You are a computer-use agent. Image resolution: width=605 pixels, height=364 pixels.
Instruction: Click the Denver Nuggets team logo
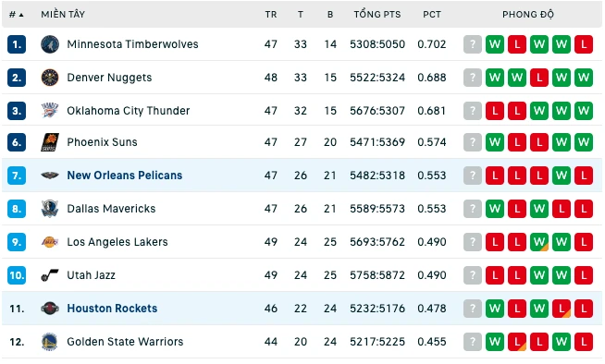(x=50, y=78)
